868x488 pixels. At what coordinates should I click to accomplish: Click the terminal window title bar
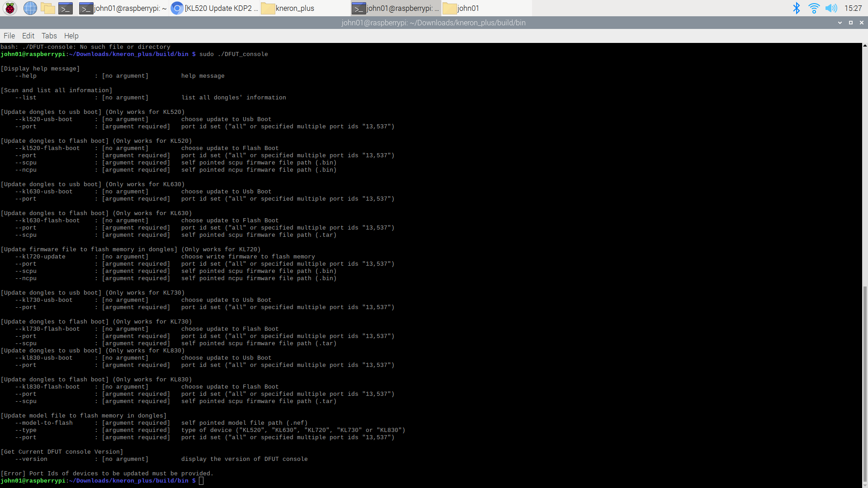click(434, 23)
